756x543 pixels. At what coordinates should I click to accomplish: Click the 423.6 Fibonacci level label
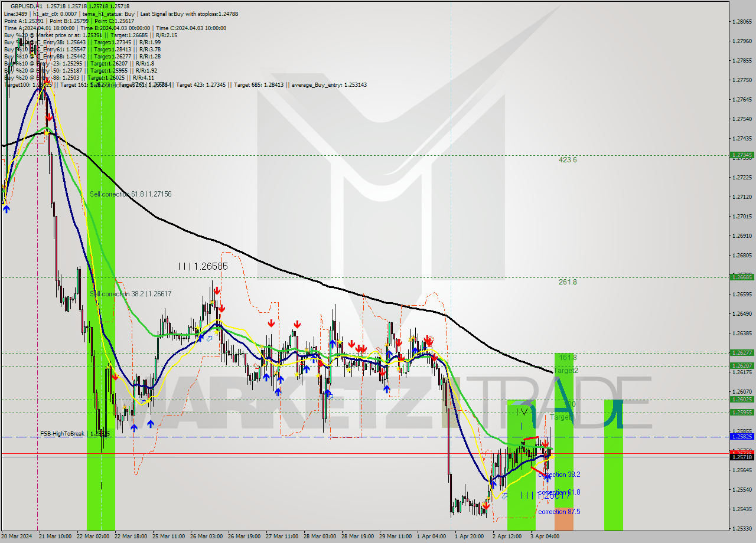tap(568, 160)
